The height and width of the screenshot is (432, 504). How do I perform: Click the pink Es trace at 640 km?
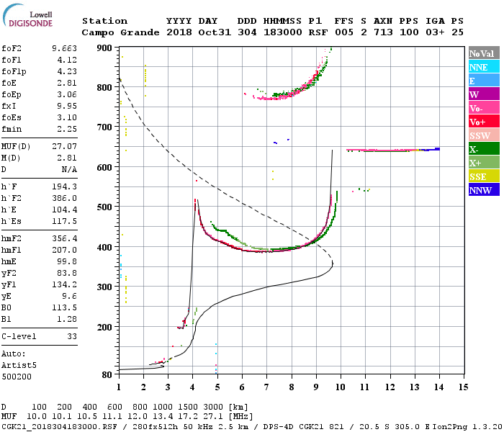[x=382, y=150]
